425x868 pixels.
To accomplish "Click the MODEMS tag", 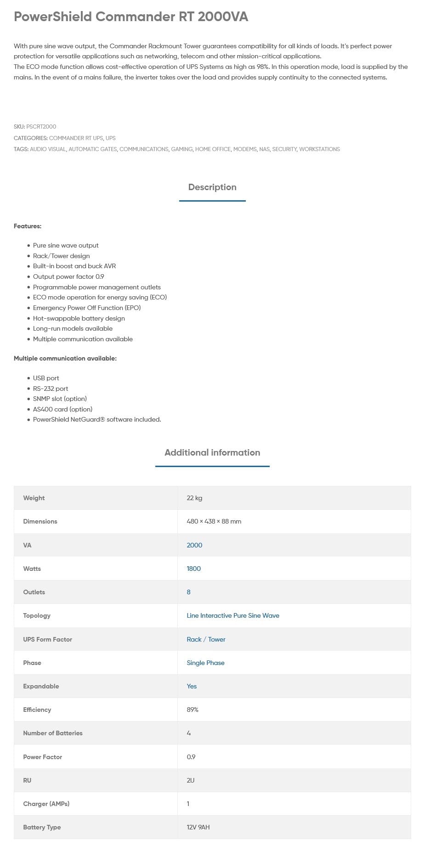I will 245,149.
